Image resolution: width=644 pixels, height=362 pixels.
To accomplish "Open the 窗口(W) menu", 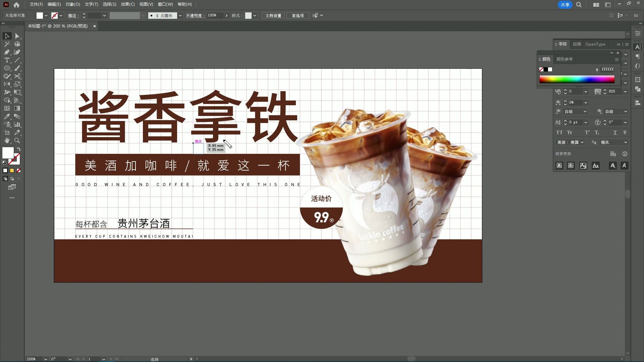I will (x=165, y=4).
